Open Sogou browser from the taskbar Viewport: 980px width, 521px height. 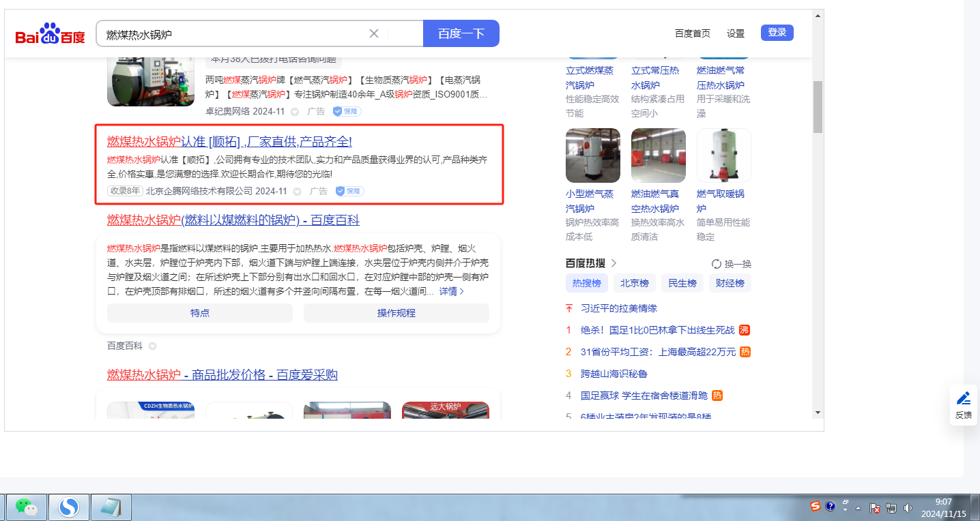click(68, 507)
